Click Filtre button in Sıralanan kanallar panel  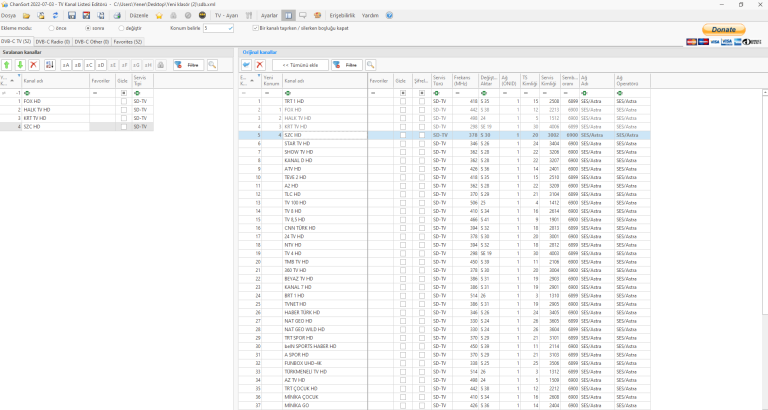189,65
